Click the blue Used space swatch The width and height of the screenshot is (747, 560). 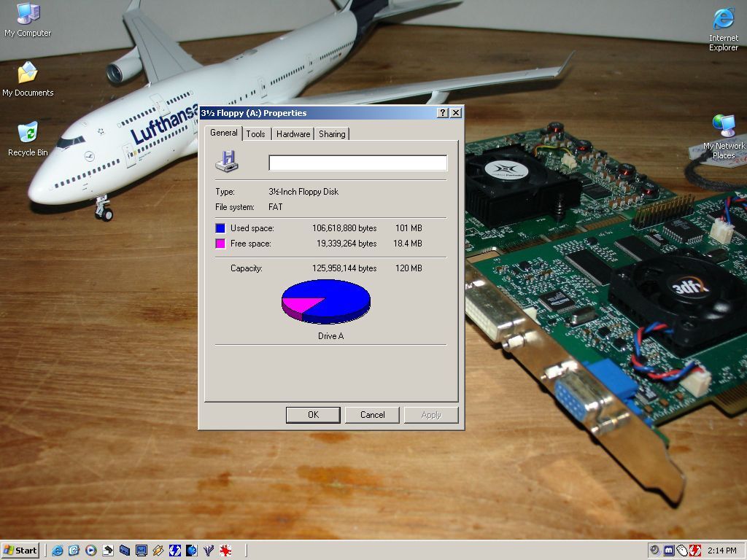[x=220, y=228]
